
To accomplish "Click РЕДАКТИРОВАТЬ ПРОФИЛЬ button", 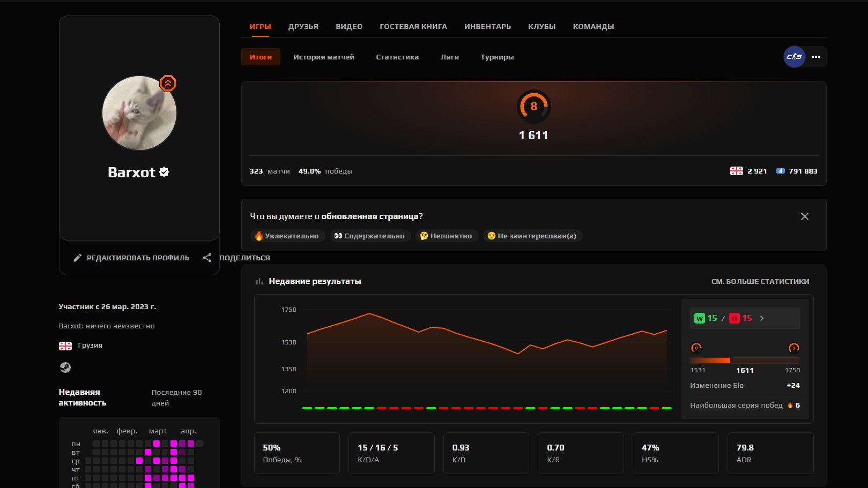I will point(131,258).
